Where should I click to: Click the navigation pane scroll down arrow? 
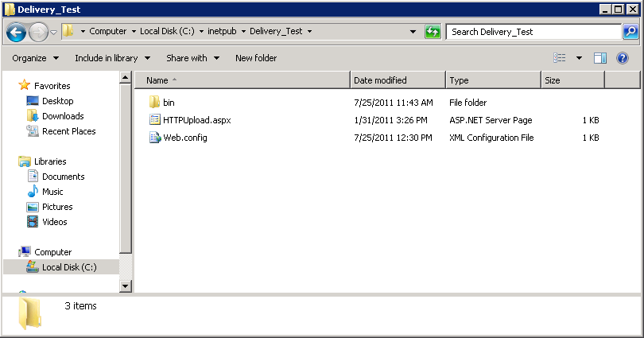(x=125, y=286)
